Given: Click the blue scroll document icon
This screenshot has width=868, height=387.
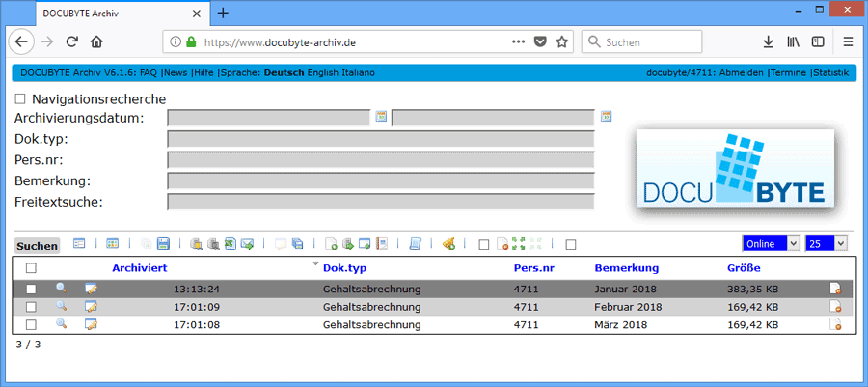Looking at the screenshot, I should [x=415, y=243].
